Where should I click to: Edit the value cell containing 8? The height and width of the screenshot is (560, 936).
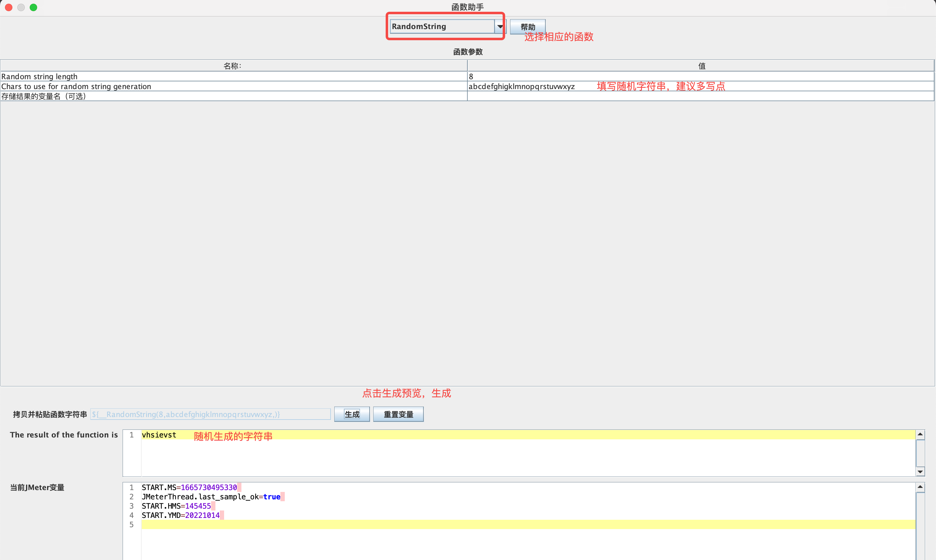[x=700, y=76]
